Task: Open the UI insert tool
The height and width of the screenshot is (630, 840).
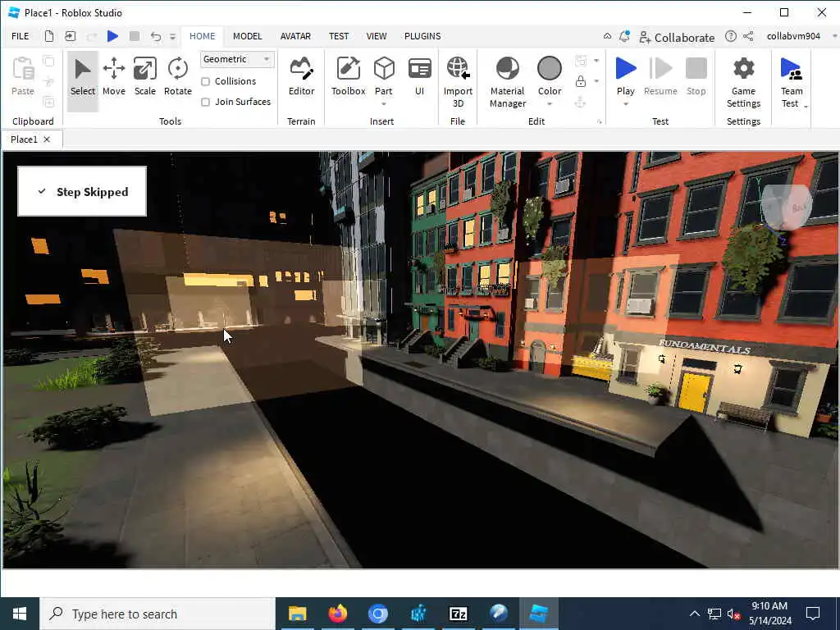Action: coord(419,77)
